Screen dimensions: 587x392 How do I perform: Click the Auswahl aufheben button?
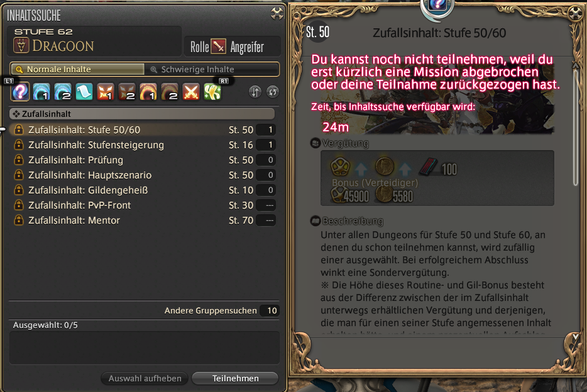tap(145, 378)
